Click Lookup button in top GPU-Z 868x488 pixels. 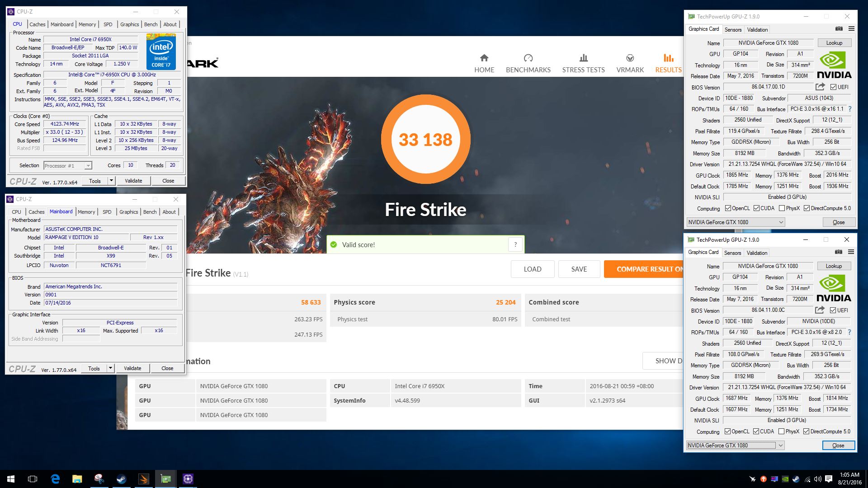tap(834, 43)
